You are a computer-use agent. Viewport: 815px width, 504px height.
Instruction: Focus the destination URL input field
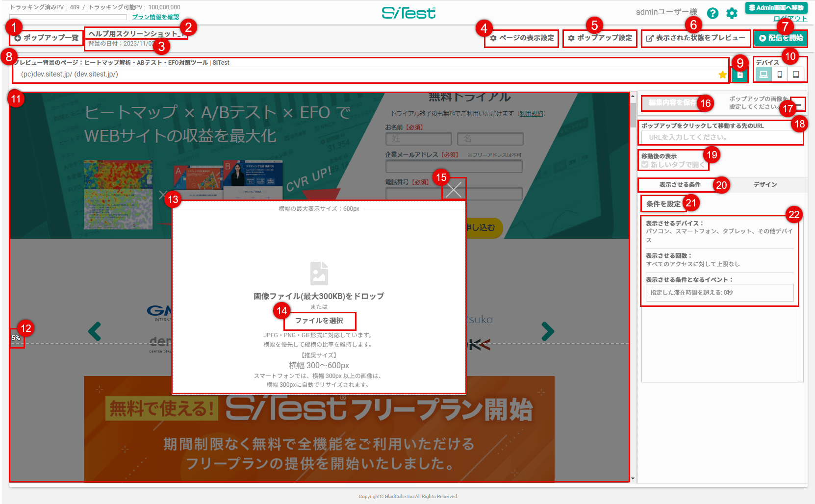pos(722,137)
